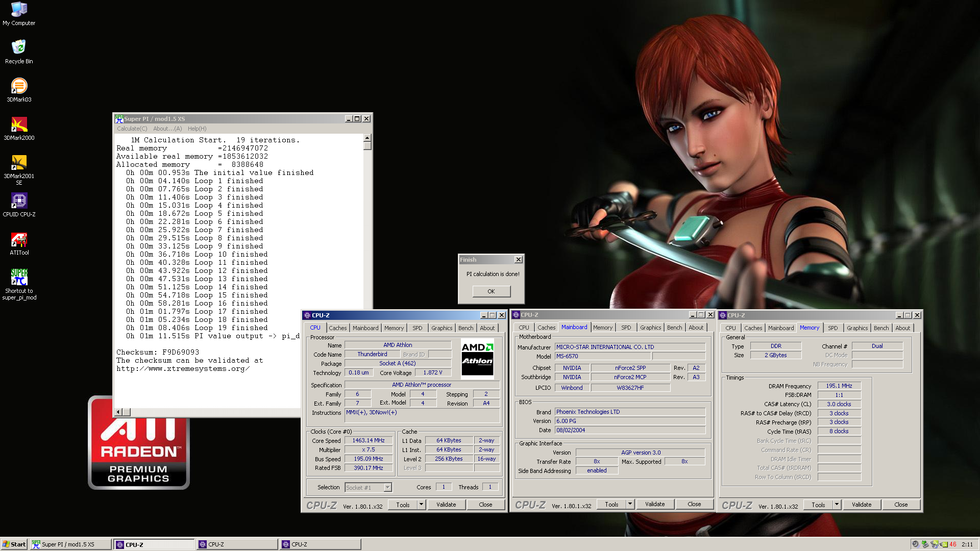Switch to Super PI taskbar button
This screenshot has height=551, width=980.
click(70, 544)
